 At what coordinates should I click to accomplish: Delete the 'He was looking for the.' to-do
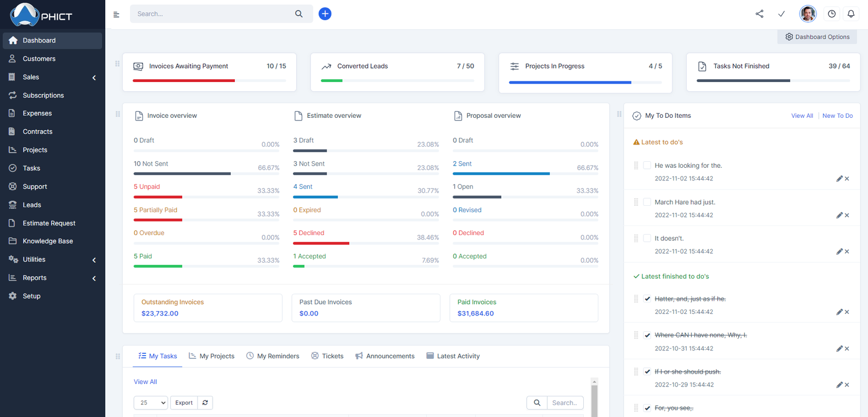point(847,179)
